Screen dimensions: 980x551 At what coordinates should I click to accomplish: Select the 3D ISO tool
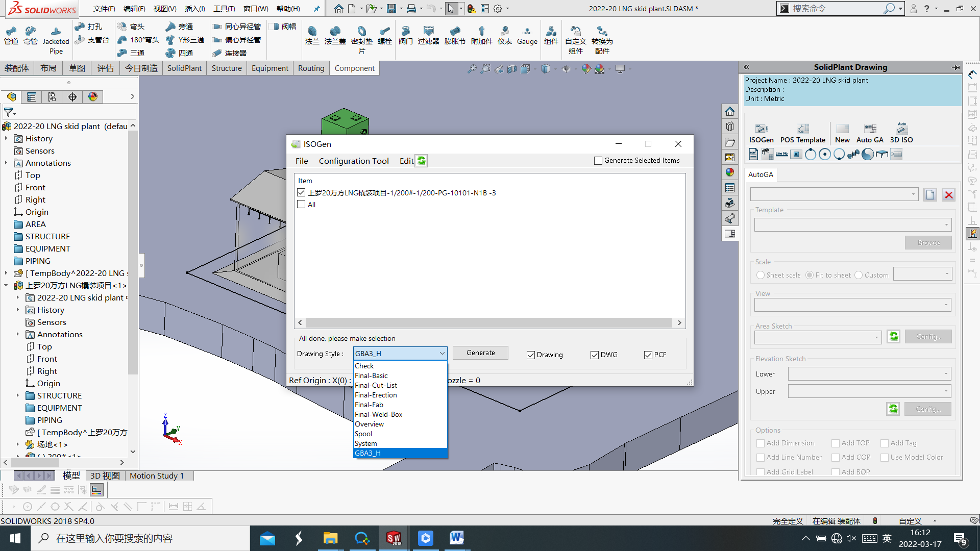(x=901, y=133)
